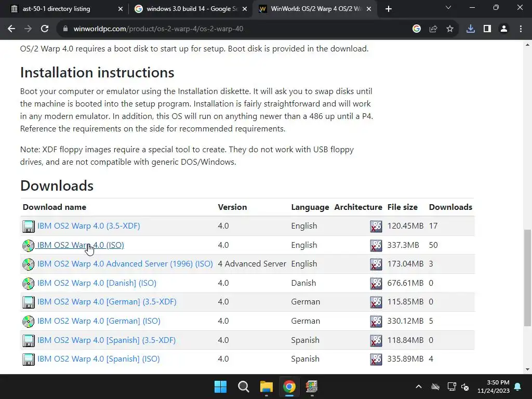
Task: Click x86 architecture icon in 173.04MB row
Action: [376, 264]
